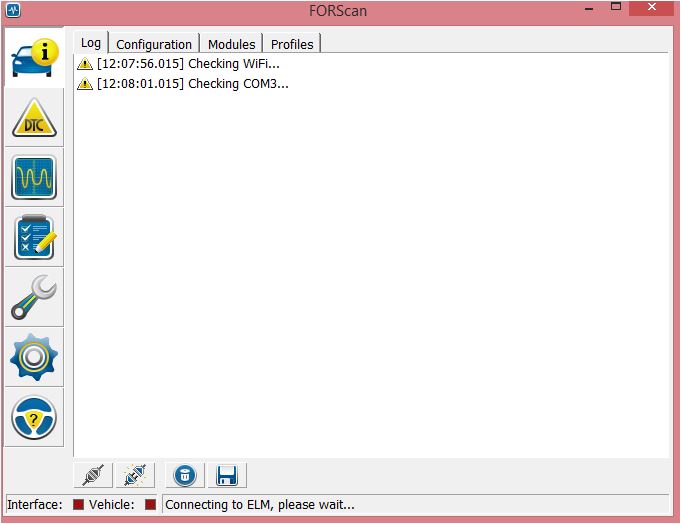Maximize the FORScan window
This screenshot has width=681, height=524.
616,7
